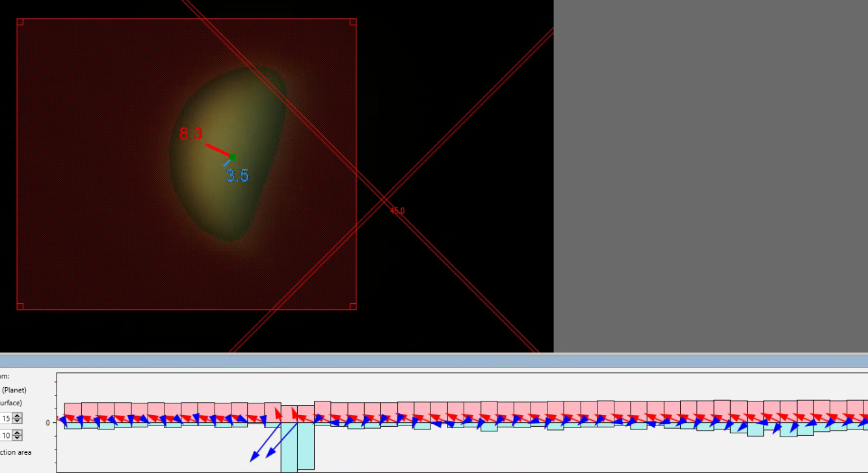Screen dimensions: 868x473
Task: Decrease the value 10 with the down arrow
Action: (18, 438)
